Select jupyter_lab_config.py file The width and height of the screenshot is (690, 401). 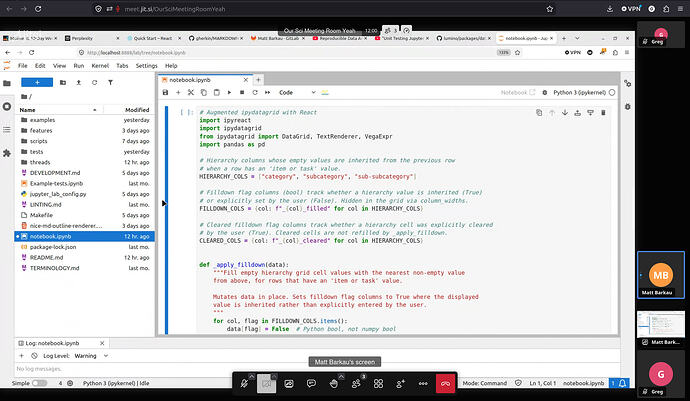[84, 194]
